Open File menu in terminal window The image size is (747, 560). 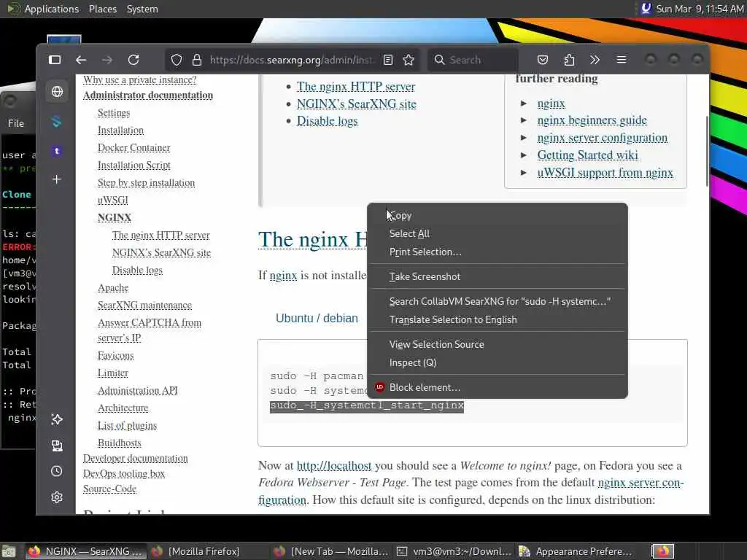16,123
